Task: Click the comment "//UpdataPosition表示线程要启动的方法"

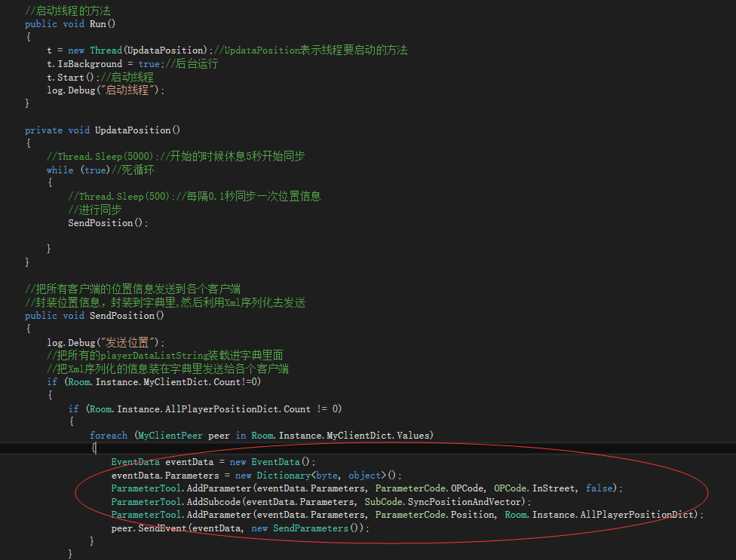Action: (x=311, y=50)
